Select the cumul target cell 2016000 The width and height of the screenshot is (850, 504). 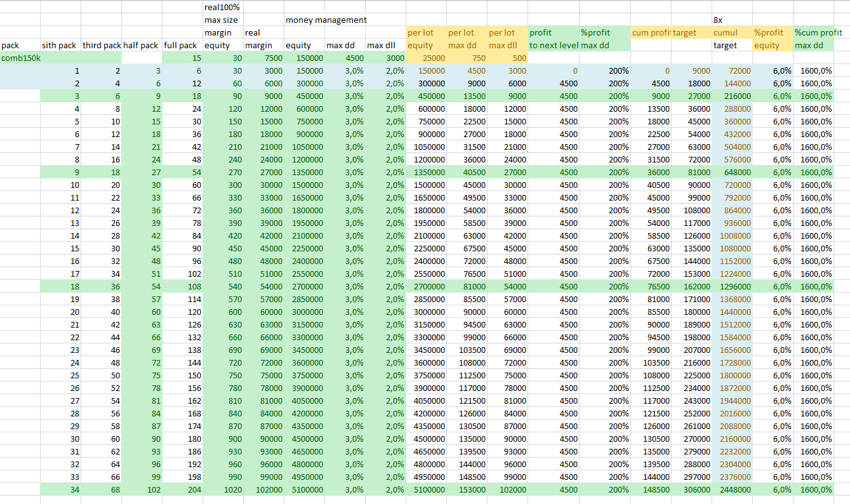point(732,413)
